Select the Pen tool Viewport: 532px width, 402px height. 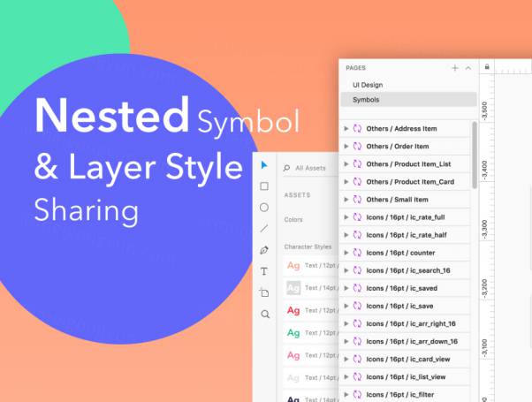pyautogui.click(x=264, y=250)
